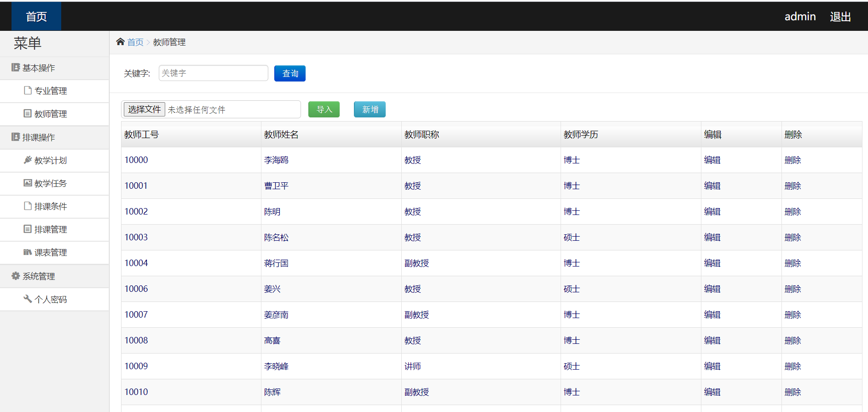The width and height of the screenshot is (868, 412).
Task: Click 编辑 for 蒋行国
Action: tap(712, 263)
